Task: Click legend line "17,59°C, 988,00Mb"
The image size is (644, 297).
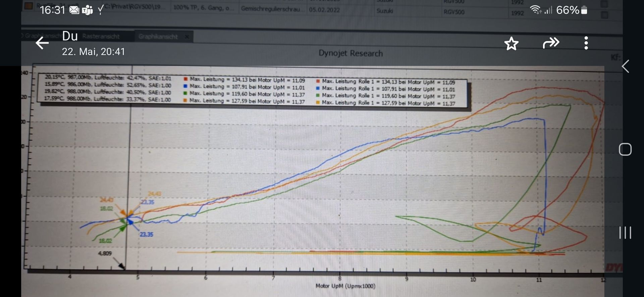Action: tap(107, 99)
